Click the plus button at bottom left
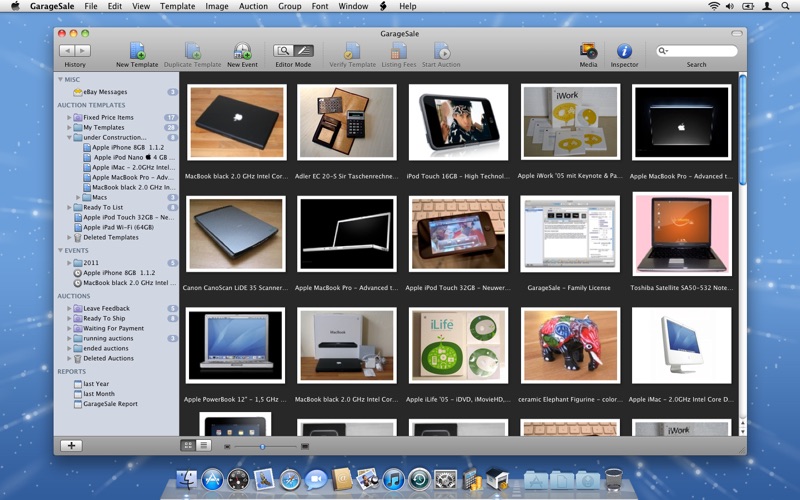 click(71, 445)
